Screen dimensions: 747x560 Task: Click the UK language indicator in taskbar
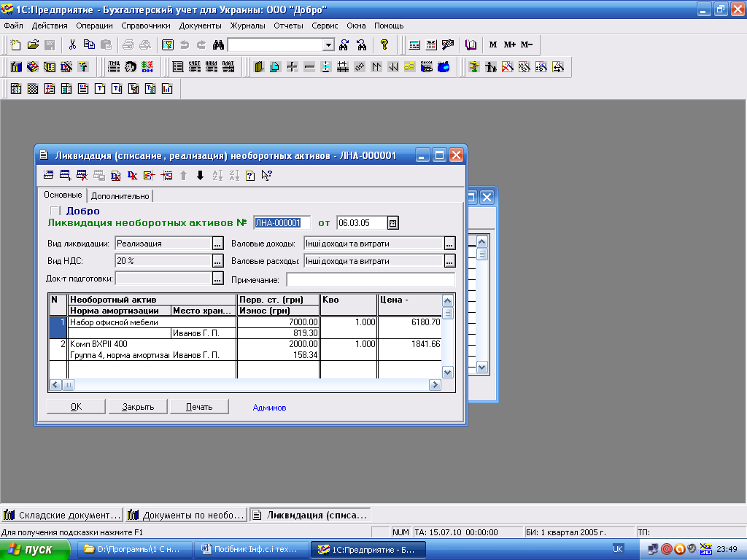617,549
